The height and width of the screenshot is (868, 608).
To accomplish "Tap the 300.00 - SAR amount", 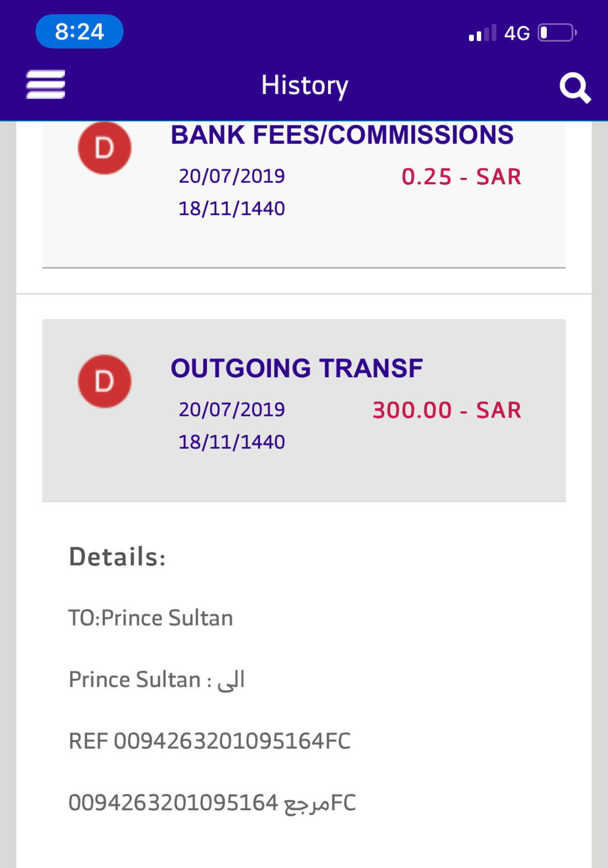I will tap(447, 410).
